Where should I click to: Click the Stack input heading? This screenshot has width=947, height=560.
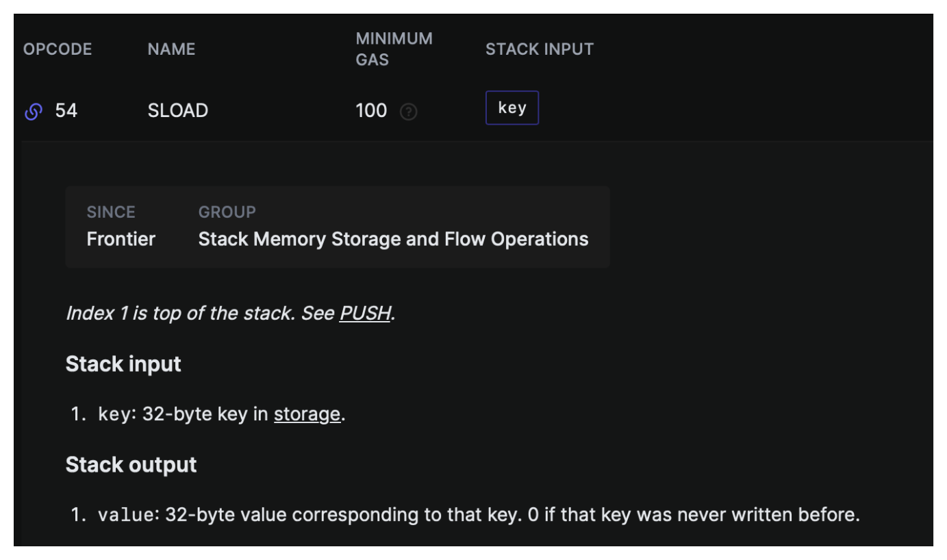coord(123,364)
